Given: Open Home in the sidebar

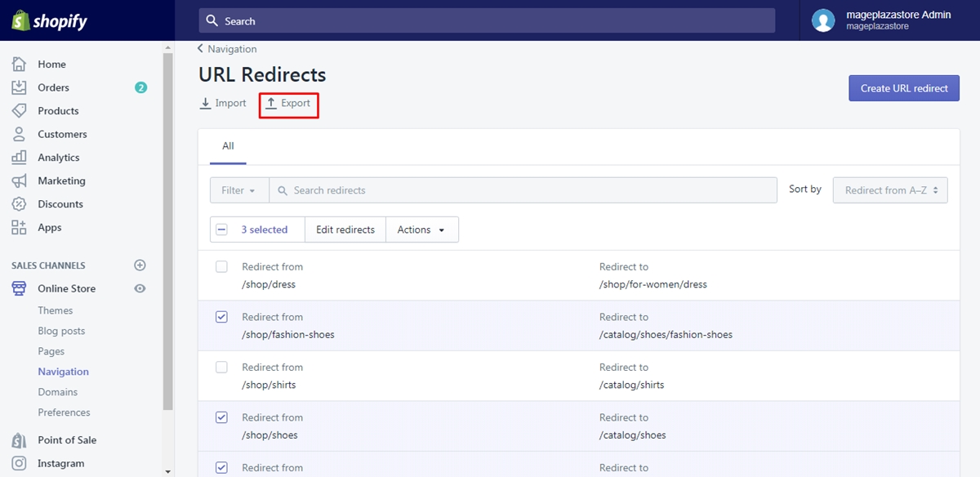Looking at the screenshot, I should [51, 65].
